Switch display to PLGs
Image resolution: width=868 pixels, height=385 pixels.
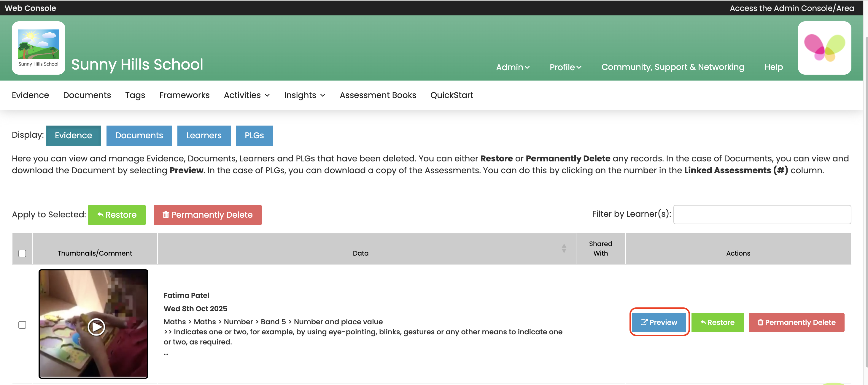[254, 135]
